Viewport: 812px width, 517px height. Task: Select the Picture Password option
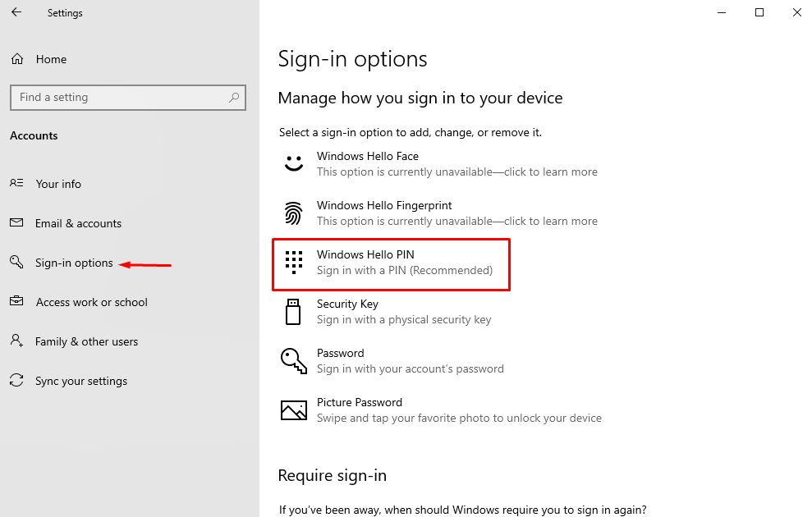[360, 402]
